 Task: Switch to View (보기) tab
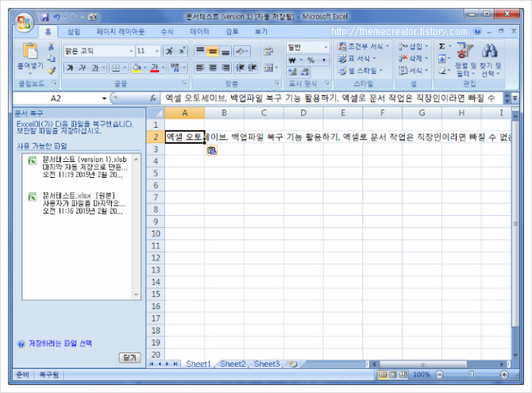click(261, 32)
